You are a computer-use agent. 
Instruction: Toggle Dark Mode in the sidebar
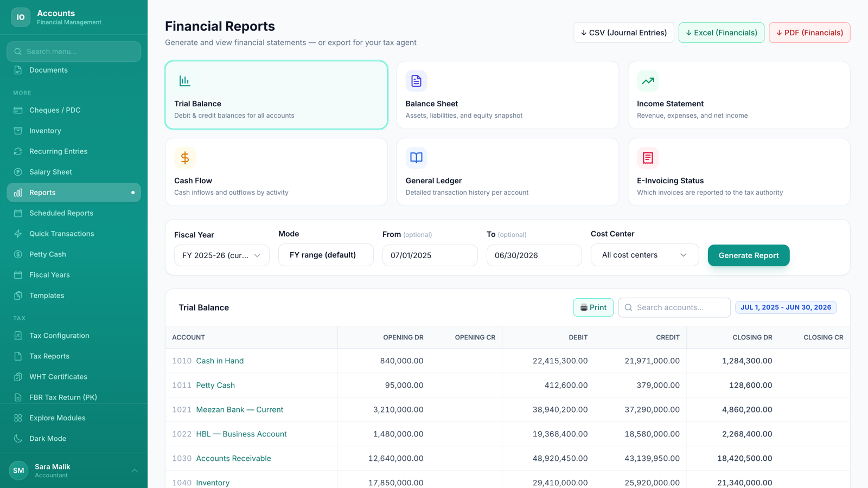tap(74, 439)
